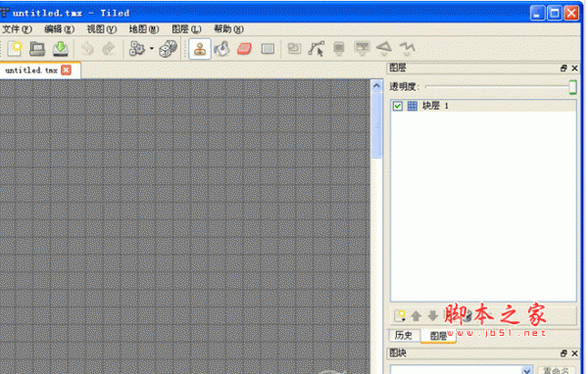The width and height of the screenshot is (588, 374).
Task: Select the 块层 1 layer row
Action: click(483, 106)
